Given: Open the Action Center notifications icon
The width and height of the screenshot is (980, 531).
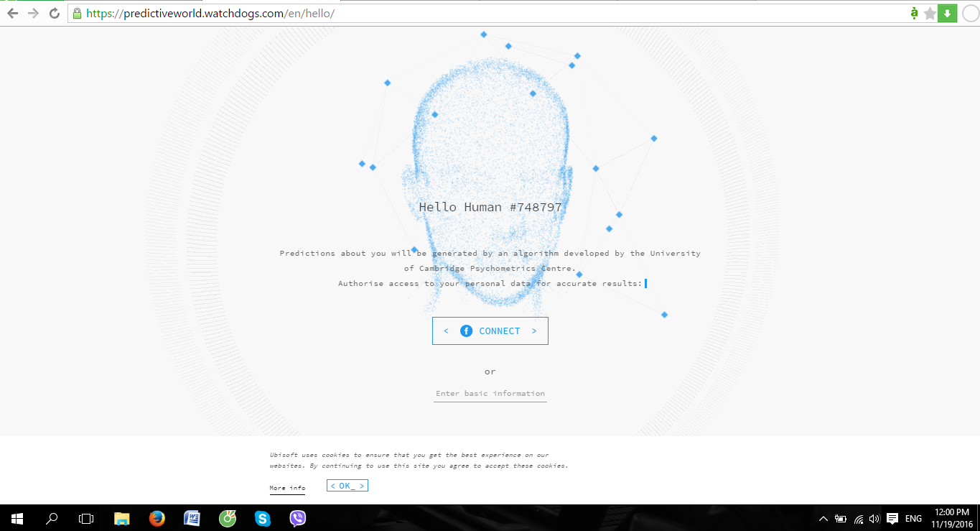Looking at the screenshot, I should click(892, 518).
